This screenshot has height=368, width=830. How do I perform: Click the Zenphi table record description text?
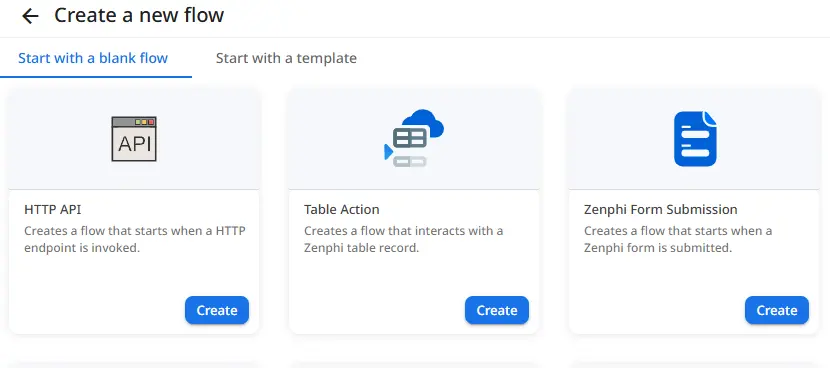point(403,239)
